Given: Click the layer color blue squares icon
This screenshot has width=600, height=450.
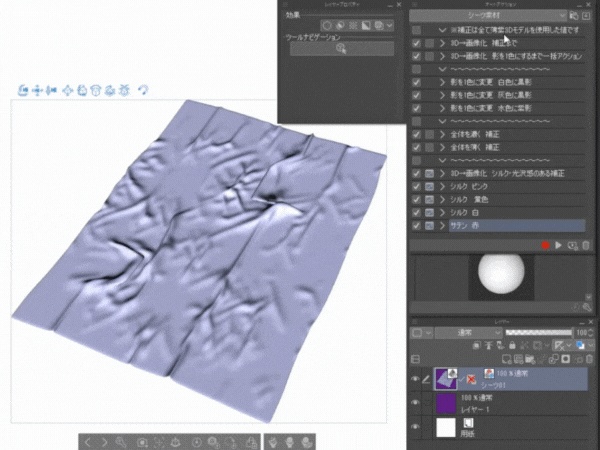Looking at the screenshot, I should [580, 346].
